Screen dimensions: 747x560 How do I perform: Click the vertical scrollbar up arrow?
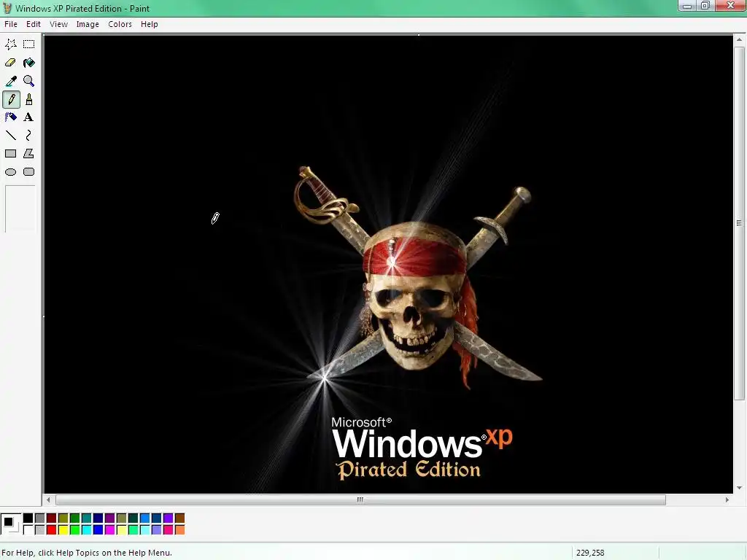[x=740, y=40]
